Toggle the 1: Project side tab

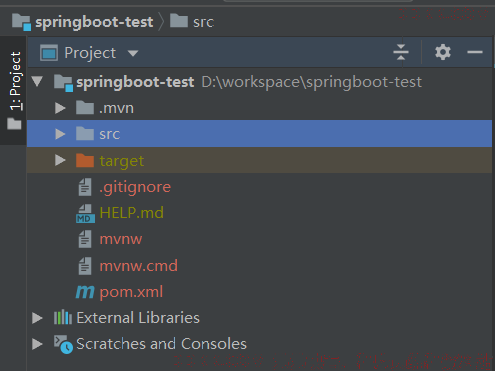point(14,90)
